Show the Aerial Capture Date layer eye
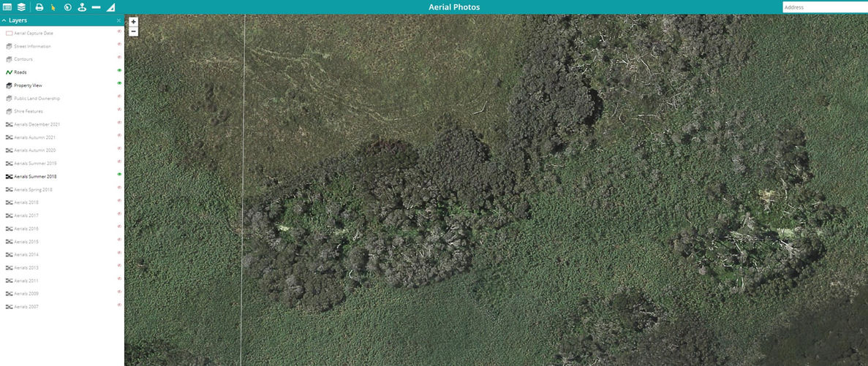 pyautogui.click(x=119, y=31)
